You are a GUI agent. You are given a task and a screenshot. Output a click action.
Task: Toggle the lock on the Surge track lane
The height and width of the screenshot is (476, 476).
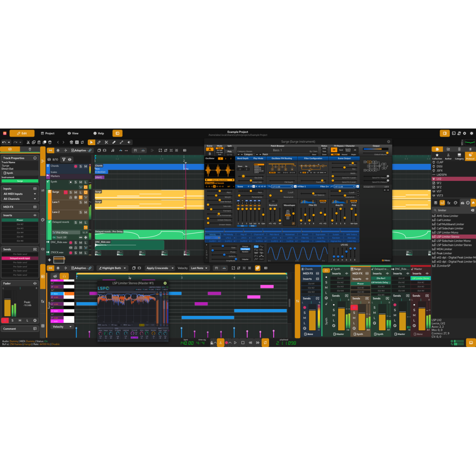coord(70,198)
